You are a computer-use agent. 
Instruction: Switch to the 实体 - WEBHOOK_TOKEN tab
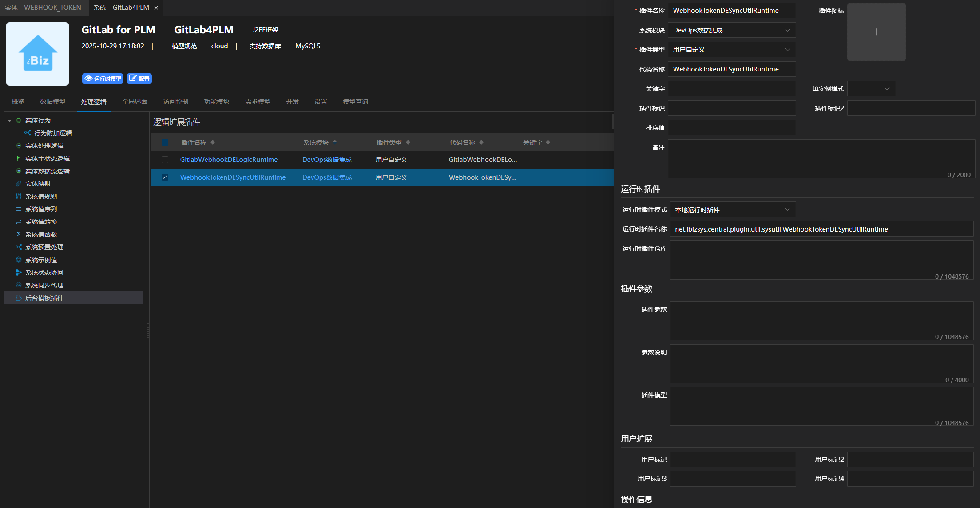[43, 8]
